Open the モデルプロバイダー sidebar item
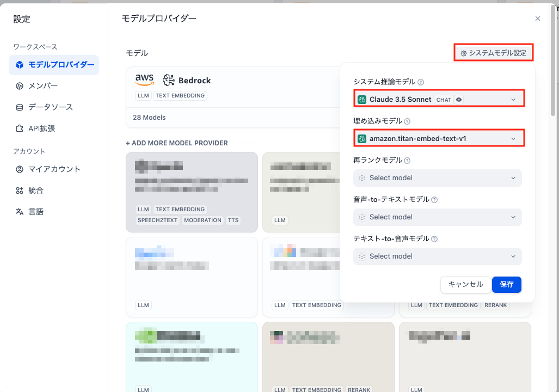This screenshot has height=392, width=559. point(54,65)
